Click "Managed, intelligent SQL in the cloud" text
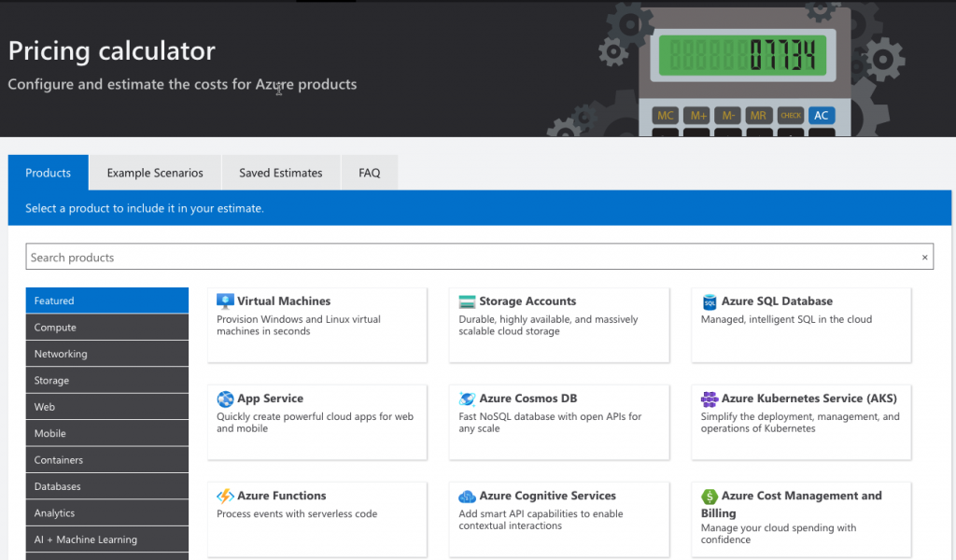 pos(786,319)
